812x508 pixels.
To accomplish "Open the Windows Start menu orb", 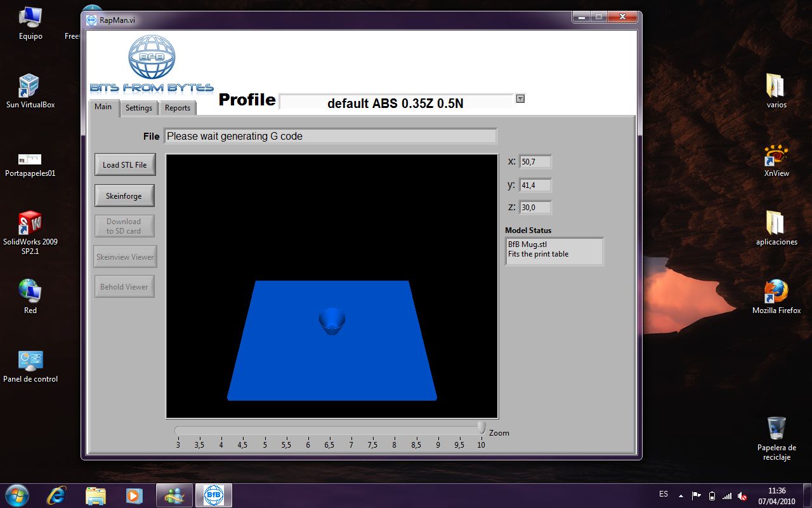I will click(16, 495).
